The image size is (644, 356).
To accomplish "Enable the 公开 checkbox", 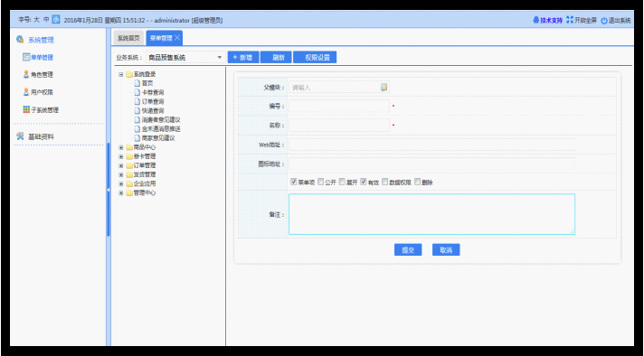I will (321, 182).
